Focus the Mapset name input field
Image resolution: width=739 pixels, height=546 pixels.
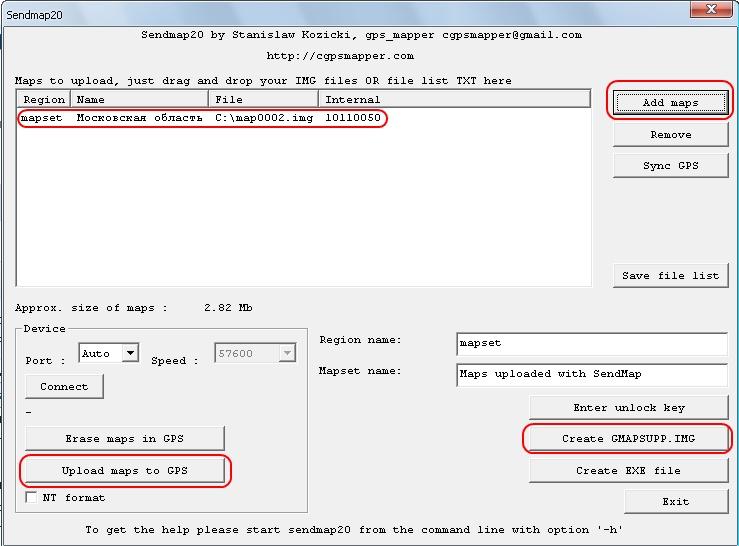(592, 374)
